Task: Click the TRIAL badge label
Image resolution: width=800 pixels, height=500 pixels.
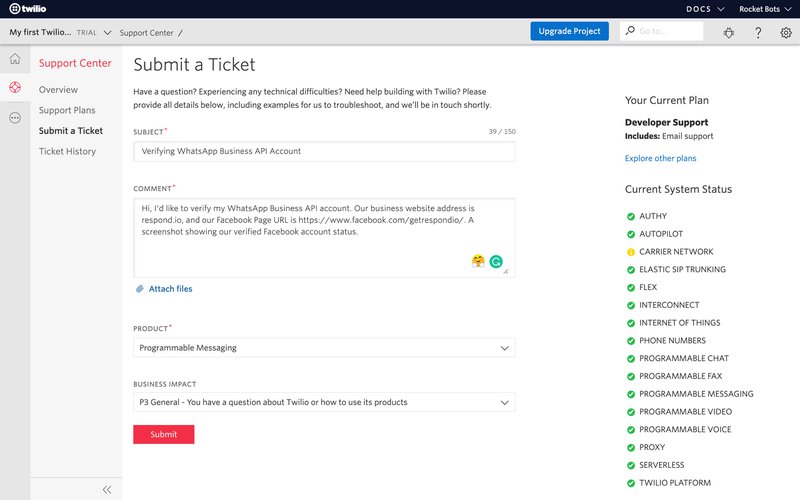Action: coord(86,33)
